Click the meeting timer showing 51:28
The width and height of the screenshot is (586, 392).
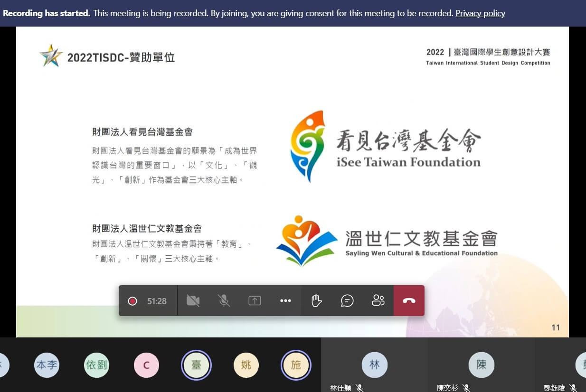(x=157, y=301)
